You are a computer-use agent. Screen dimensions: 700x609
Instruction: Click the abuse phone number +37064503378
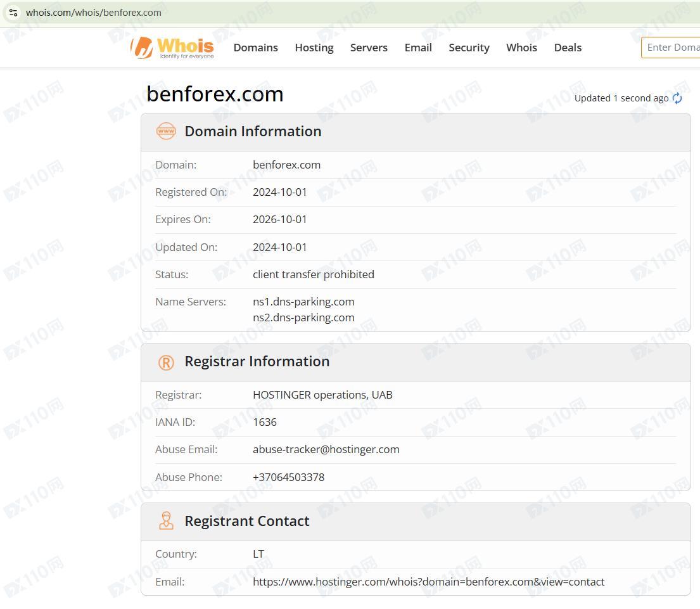[288, 477]
